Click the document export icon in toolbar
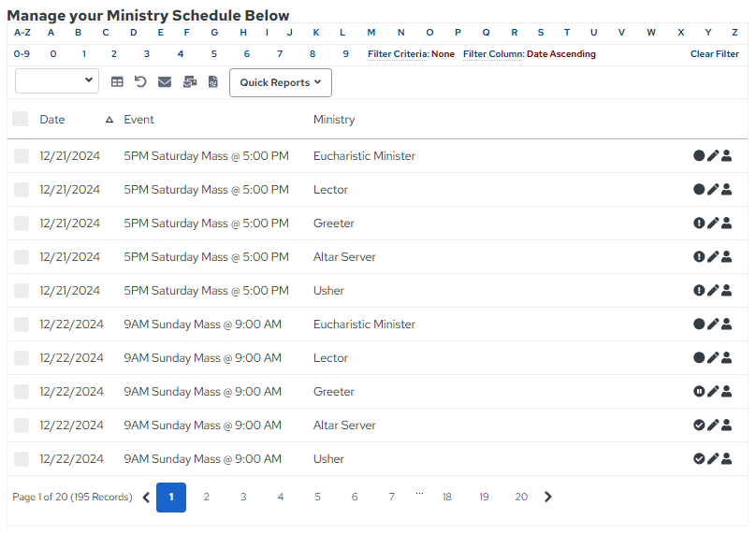This screenshot has width=756, height=534. coord(213,82)
